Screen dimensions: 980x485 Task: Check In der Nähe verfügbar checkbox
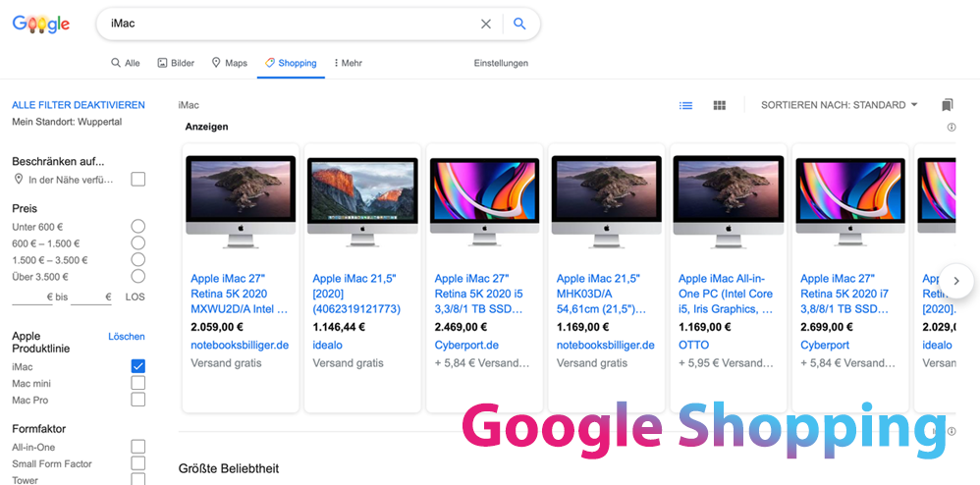(138, 180)
